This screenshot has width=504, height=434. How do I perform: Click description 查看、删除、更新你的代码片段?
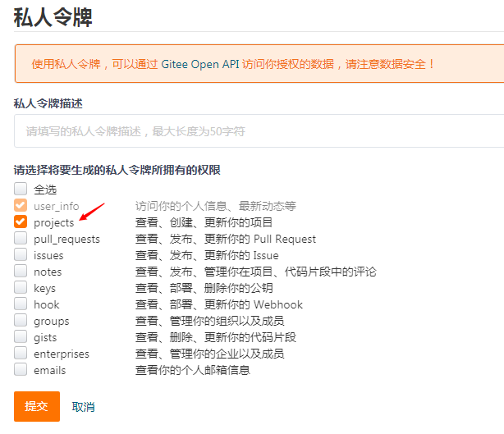click(216, 337)
